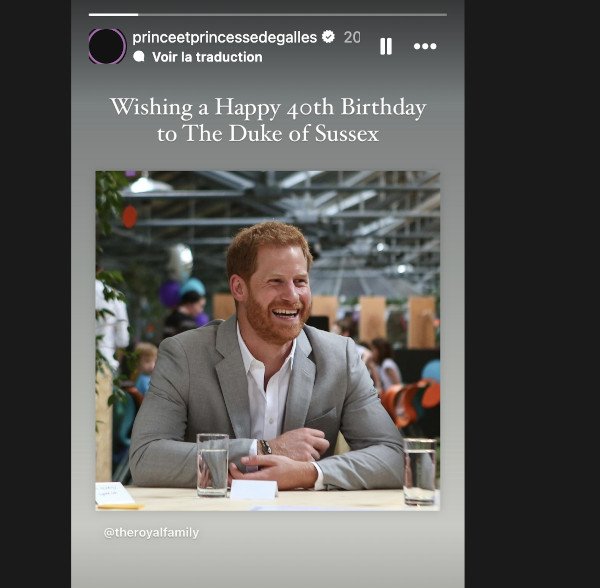Click the blank white name card on the table
The height and width of the screenshot is (588, 600).
pos(254,489)
